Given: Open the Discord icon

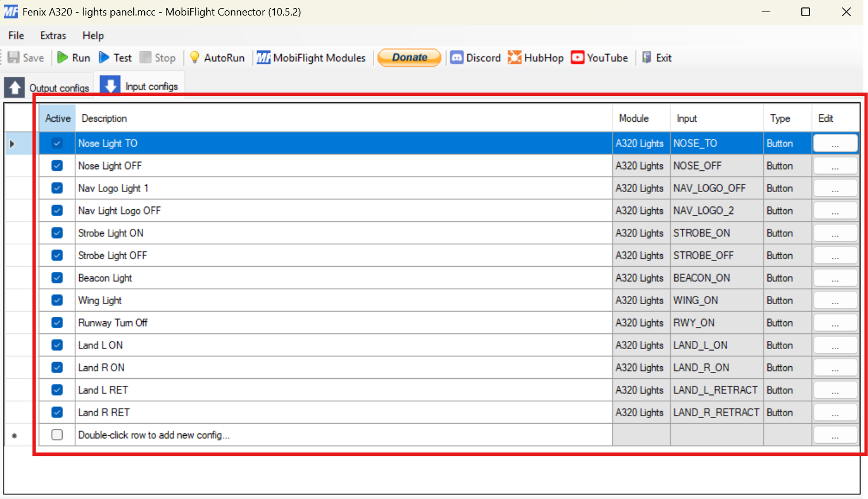Looking at the screenshot, I should click(457, 57).
